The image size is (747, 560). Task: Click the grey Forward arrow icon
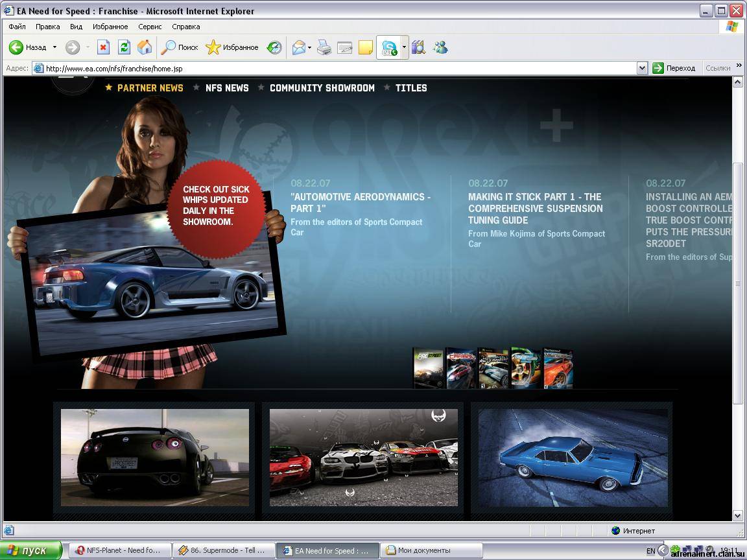[73, 47]
